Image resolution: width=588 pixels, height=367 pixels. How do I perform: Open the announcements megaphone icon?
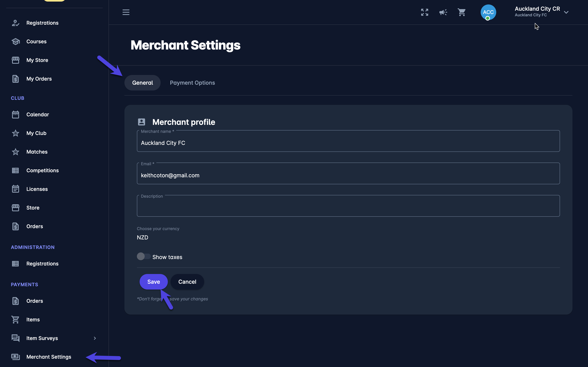[x=443, y=12]
